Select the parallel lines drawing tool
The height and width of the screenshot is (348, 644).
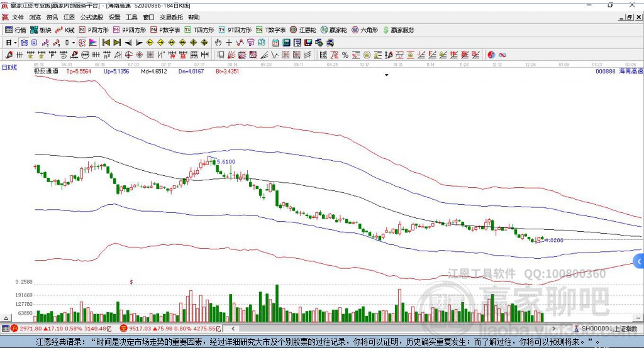coord(308,55)
